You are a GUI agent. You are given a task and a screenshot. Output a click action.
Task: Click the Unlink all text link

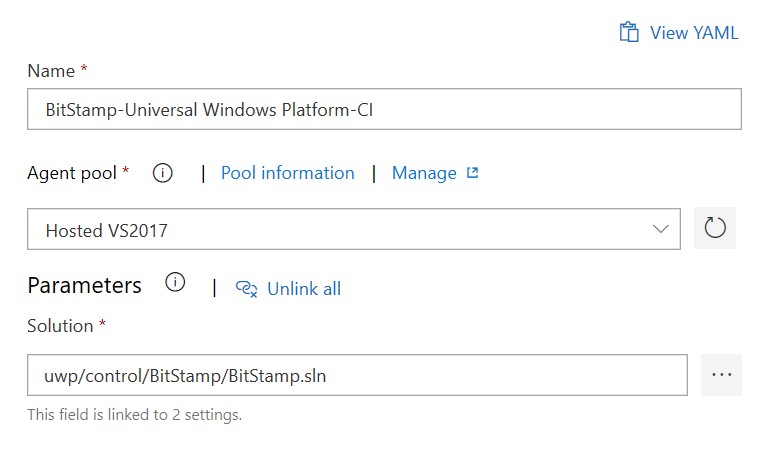pyautogui.click(x=304, y=289)
